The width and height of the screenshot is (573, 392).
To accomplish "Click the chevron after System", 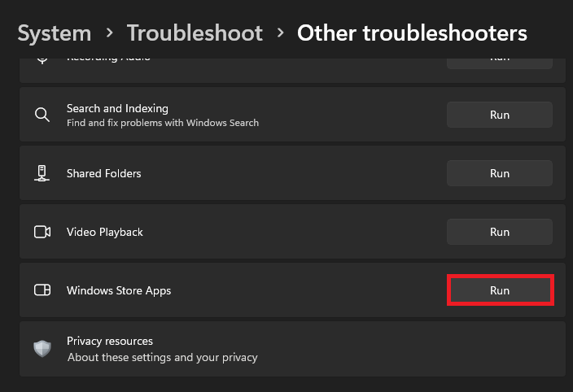I will pos(109,34).
